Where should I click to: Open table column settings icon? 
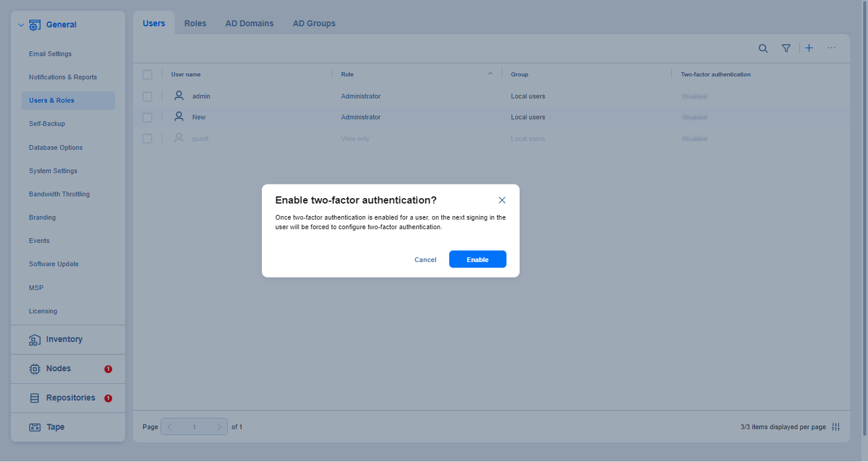(836, 427)
